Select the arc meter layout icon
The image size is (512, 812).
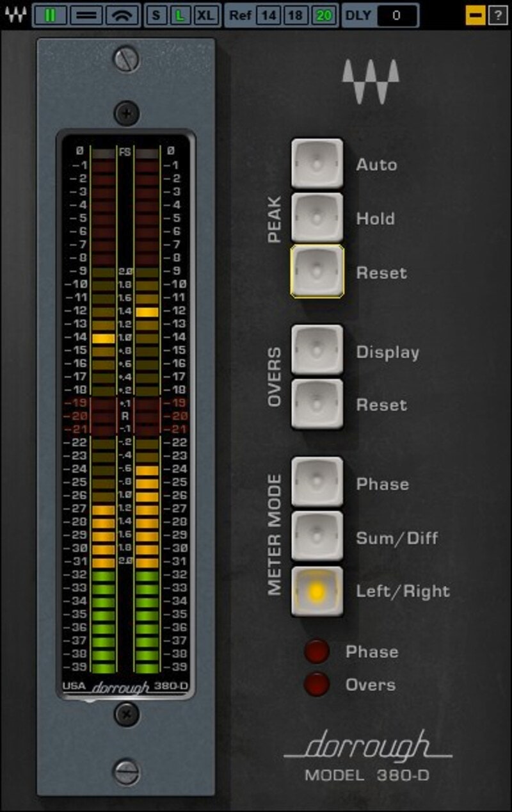click(122, 15)
